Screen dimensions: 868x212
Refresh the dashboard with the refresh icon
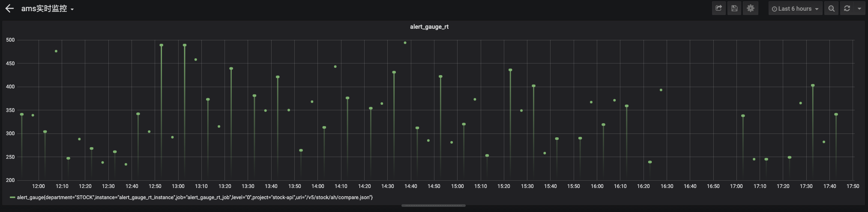point(847,8)
